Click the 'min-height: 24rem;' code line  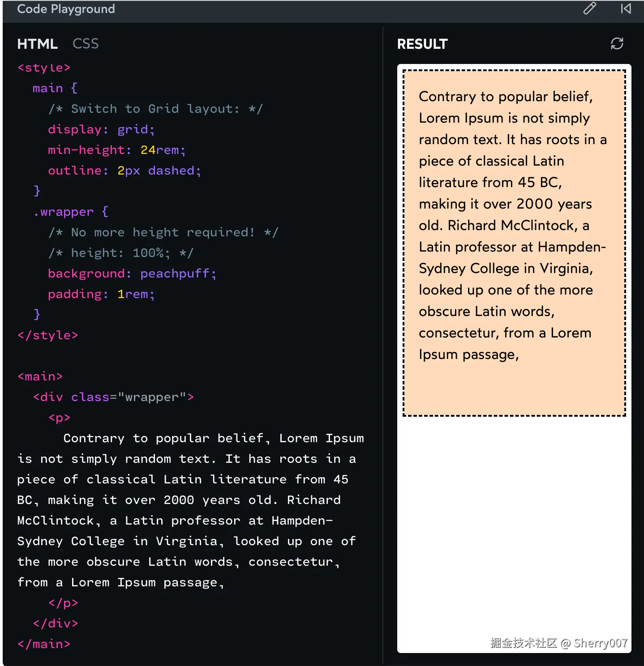click(x=116, y=150)
